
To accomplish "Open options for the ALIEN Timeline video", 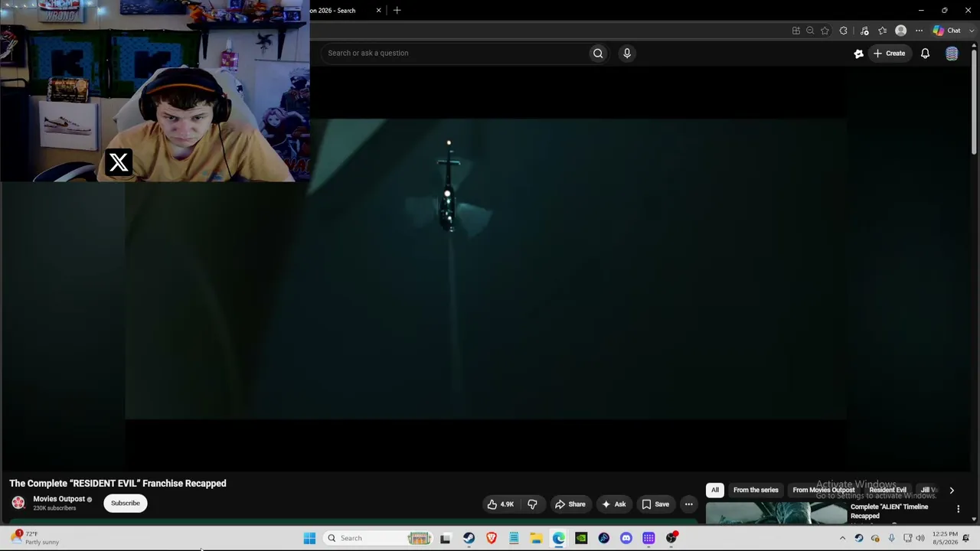I will click(x=958, y=509).
